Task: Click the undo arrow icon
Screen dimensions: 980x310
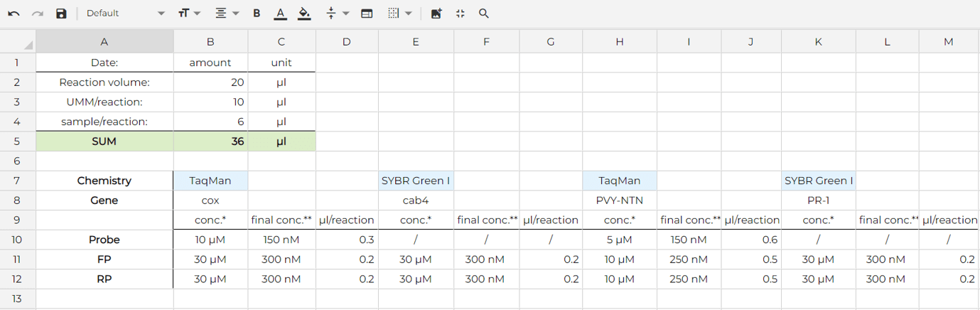Action: pos(14,14)
